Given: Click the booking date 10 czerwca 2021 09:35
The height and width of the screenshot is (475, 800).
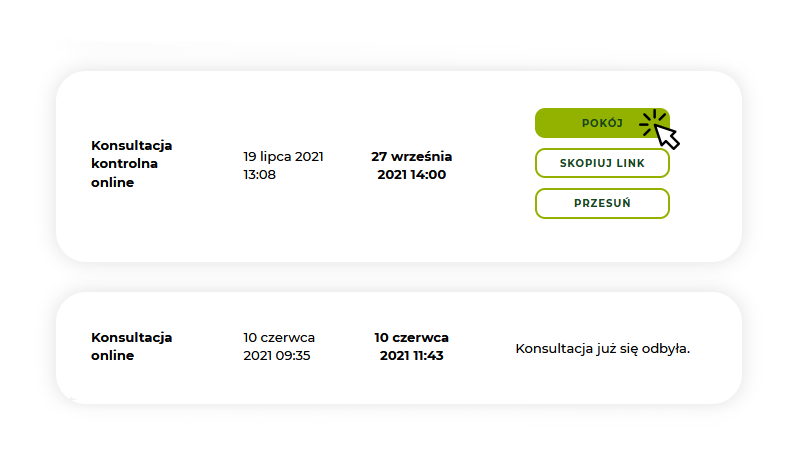Looking at the screenshot, I should [279, 346].
